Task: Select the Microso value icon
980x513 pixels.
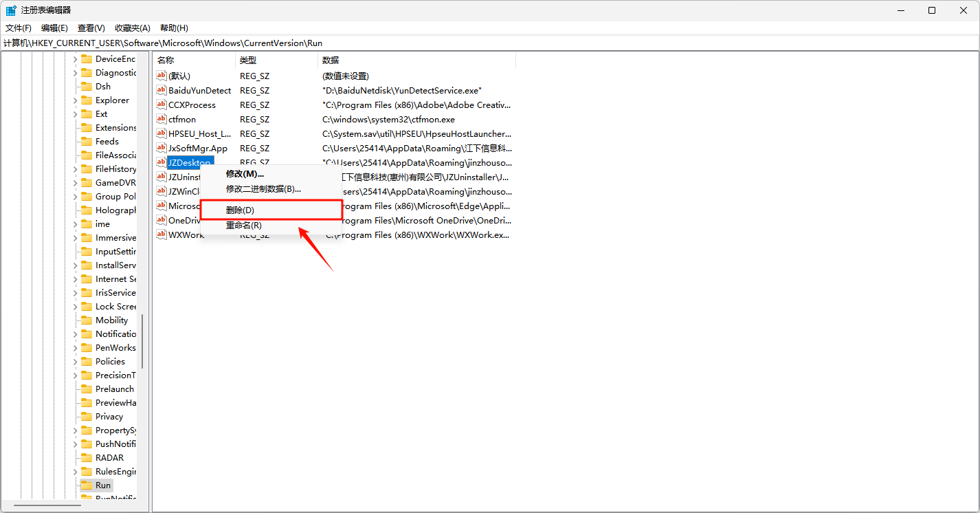Action: 162,206
